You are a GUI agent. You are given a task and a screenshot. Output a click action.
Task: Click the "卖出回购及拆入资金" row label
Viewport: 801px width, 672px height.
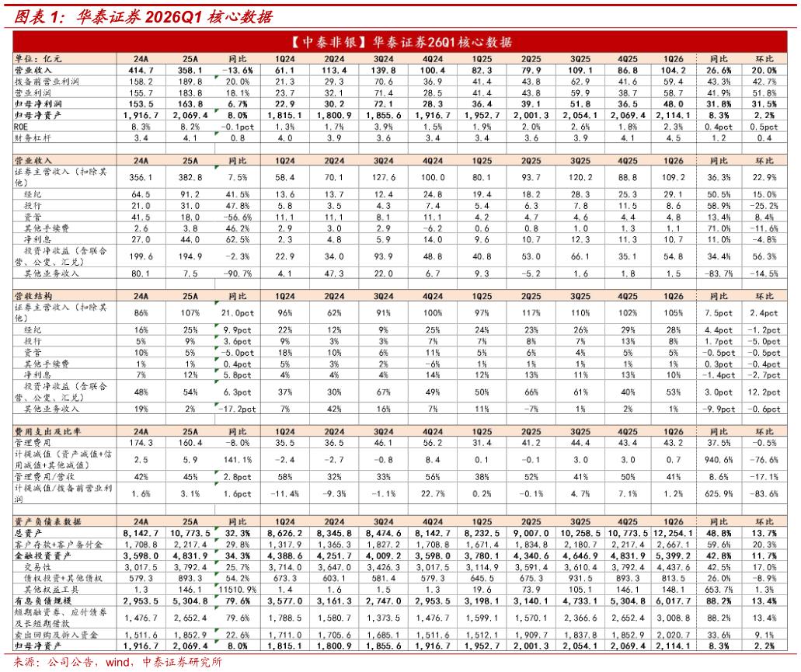pos(56,635)
